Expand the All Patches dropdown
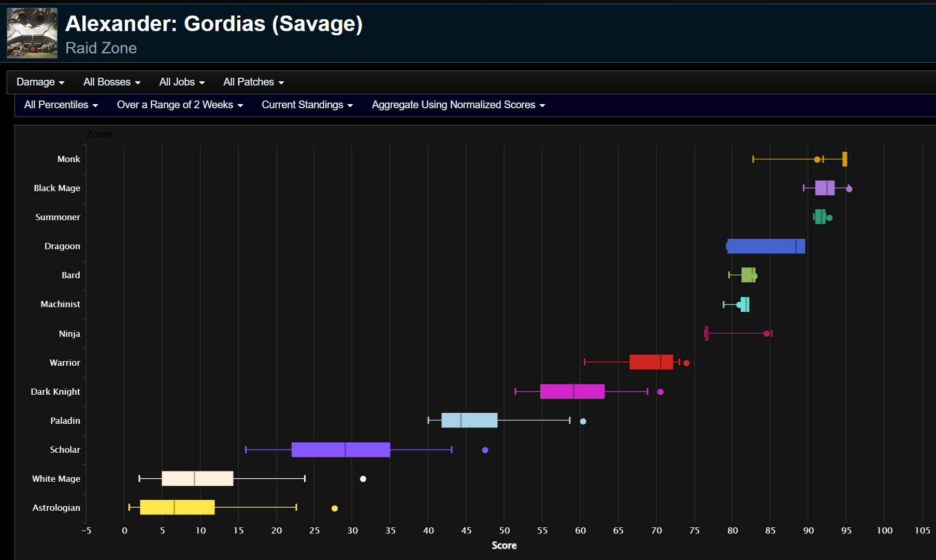This screenshot has width=936, height=560. [253, 82]
